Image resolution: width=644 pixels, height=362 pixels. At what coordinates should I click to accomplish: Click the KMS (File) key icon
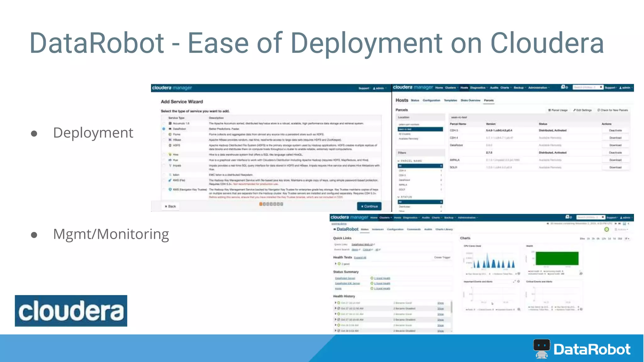tap(170, 180)
